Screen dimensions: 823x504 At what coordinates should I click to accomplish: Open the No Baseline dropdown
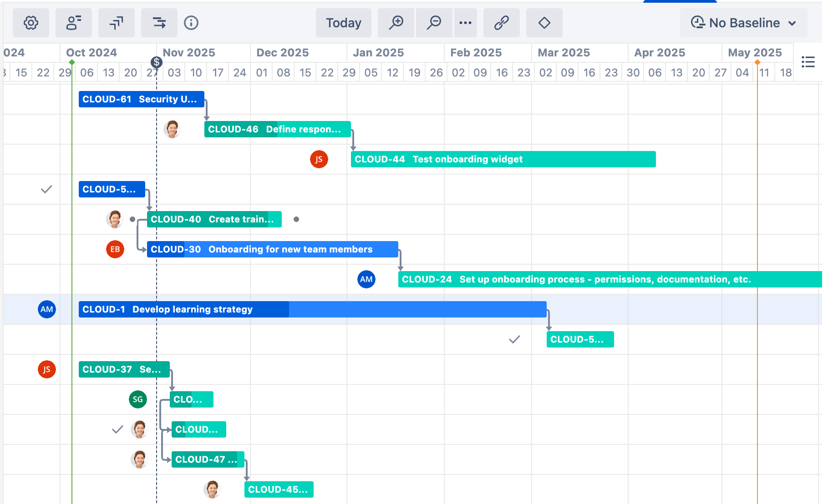pos(744,23)
